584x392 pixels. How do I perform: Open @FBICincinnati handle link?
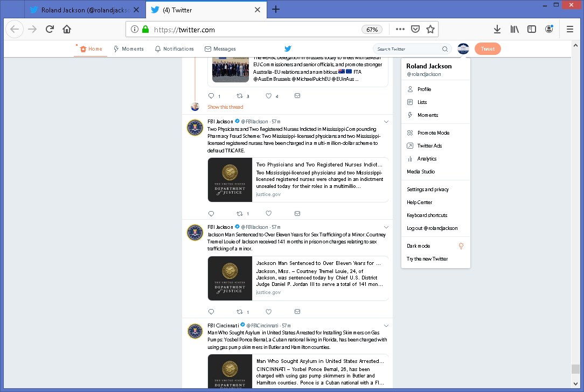coord(262,326)
